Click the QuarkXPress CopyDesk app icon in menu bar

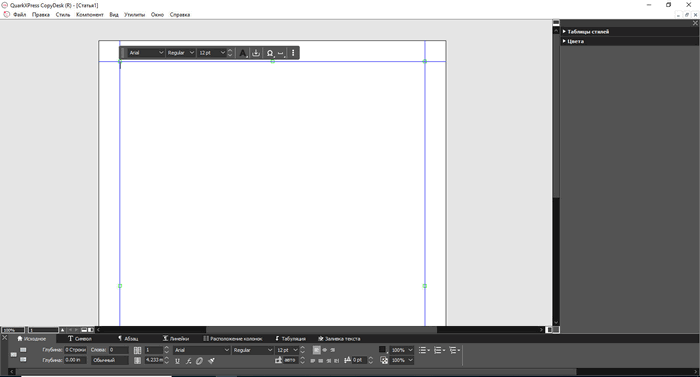[x=7, y=14]
